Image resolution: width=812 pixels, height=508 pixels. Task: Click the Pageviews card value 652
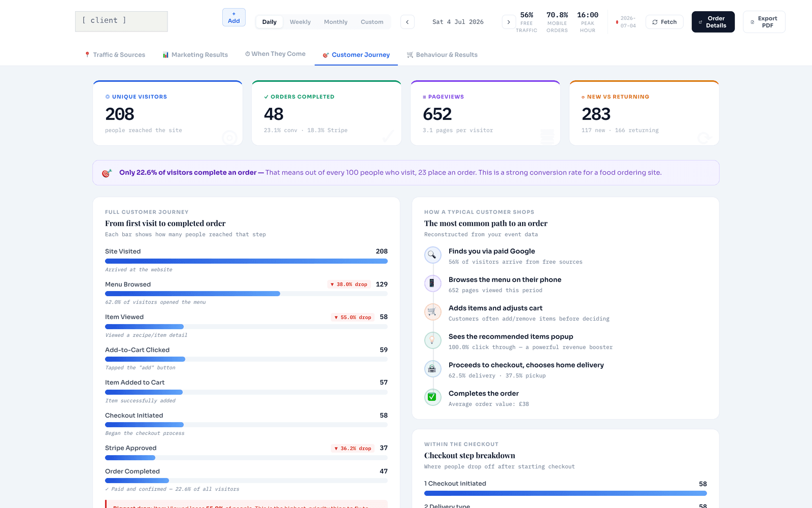(x=437, y=114)
